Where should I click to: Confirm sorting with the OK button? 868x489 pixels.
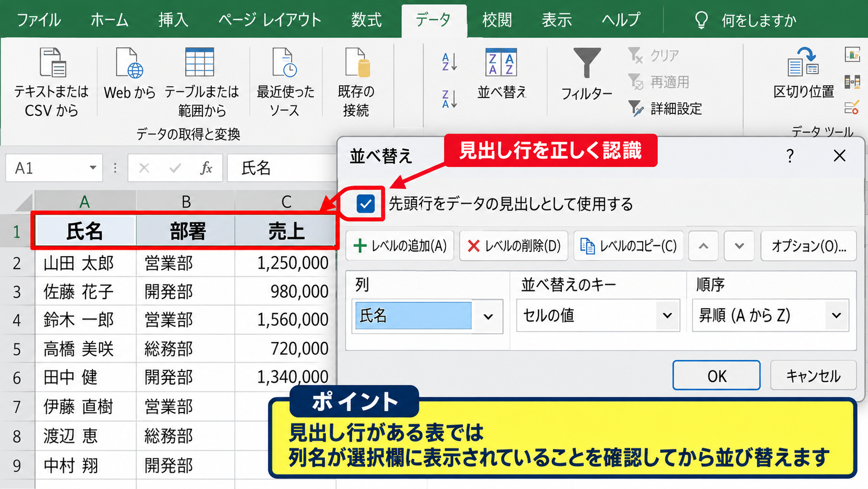click(716, 375)
